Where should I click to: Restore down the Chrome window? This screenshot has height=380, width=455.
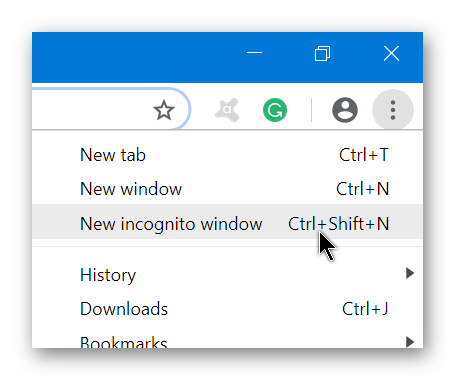point(323,53)
